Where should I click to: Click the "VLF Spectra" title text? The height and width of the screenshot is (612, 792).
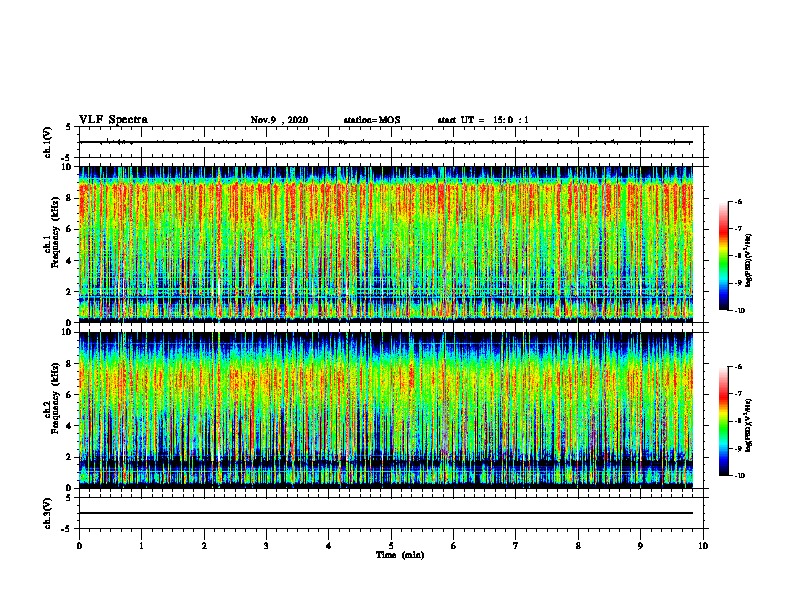[113, 119]
